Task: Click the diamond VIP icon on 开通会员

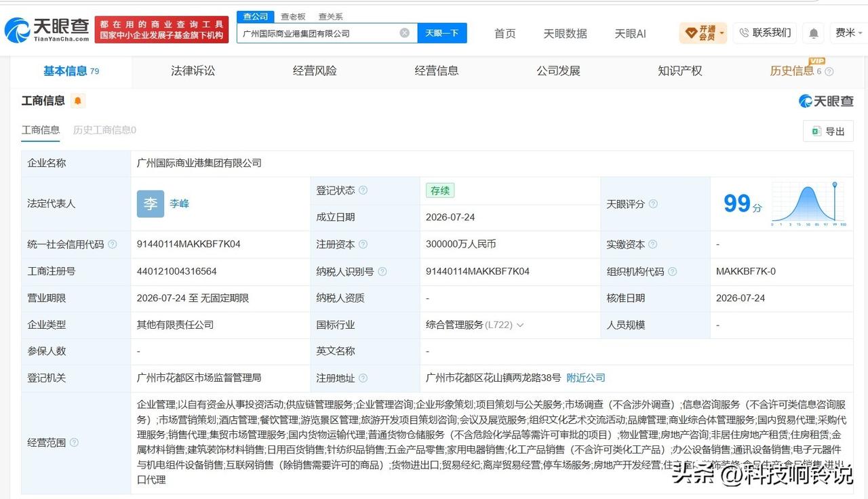Action: tap(691, 33)
